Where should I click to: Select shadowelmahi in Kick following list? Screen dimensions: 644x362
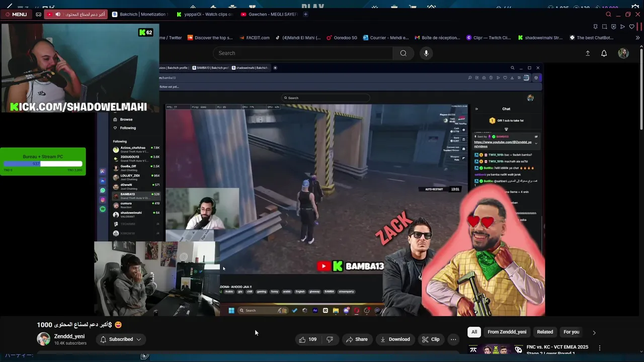point(136,214)
